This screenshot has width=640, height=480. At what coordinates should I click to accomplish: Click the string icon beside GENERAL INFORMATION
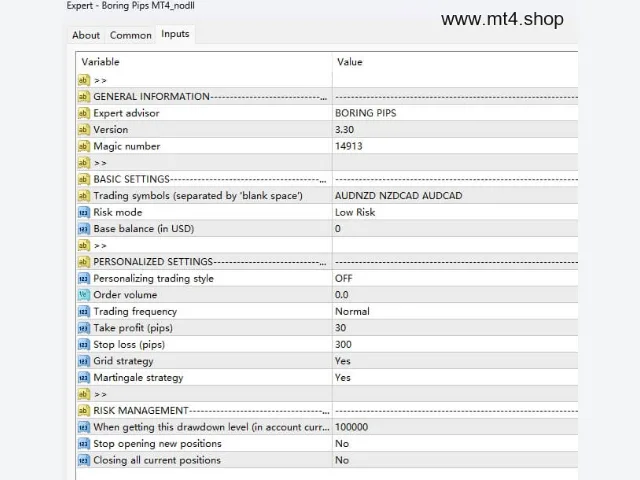(x=83, y=97)
